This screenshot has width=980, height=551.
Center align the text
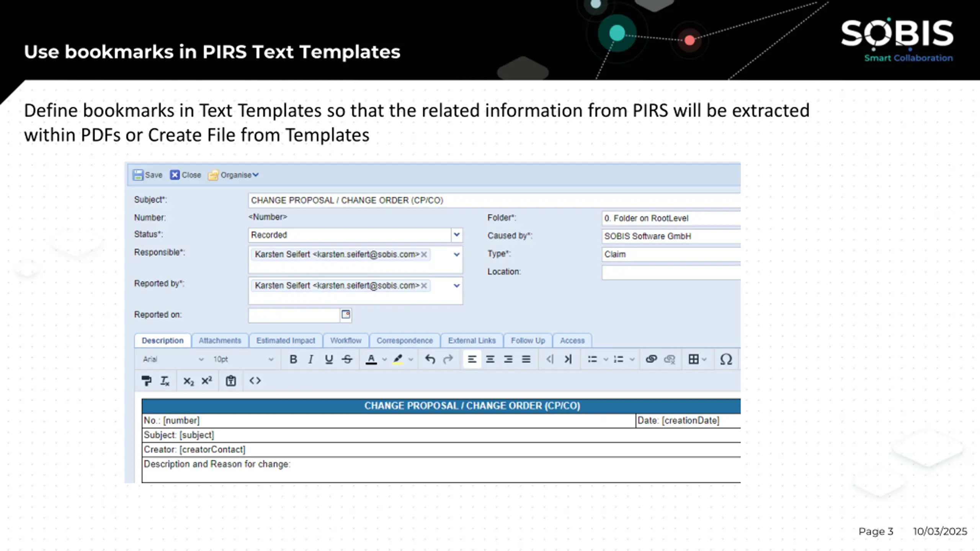tap(490, 359)
